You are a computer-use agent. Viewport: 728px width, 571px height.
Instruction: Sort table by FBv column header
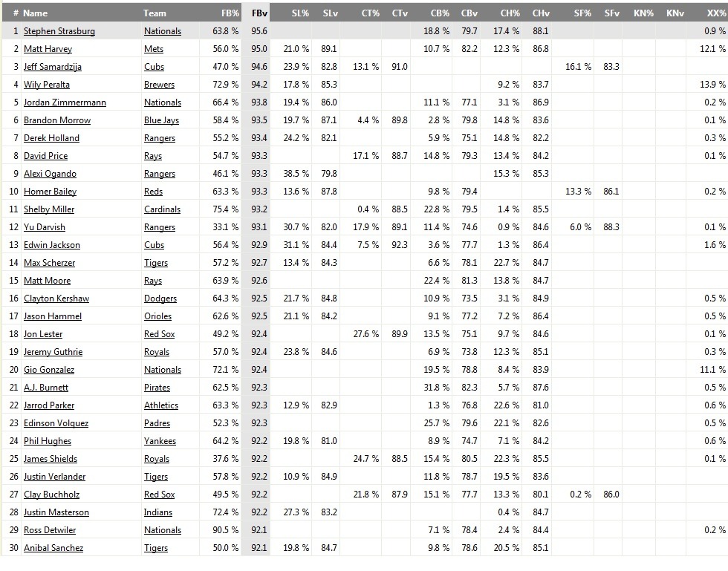259,13
